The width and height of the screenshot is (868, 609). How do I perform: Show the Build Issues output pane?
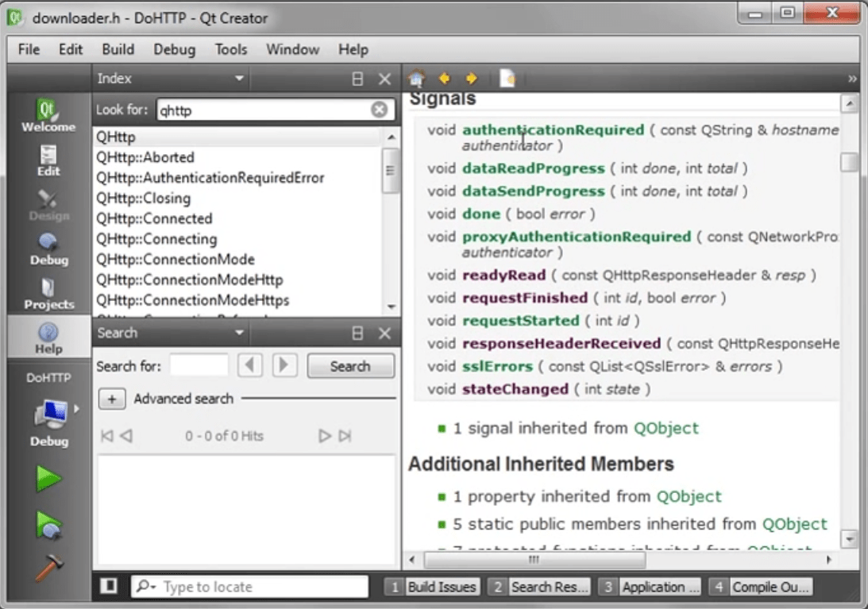coord(442,587)
